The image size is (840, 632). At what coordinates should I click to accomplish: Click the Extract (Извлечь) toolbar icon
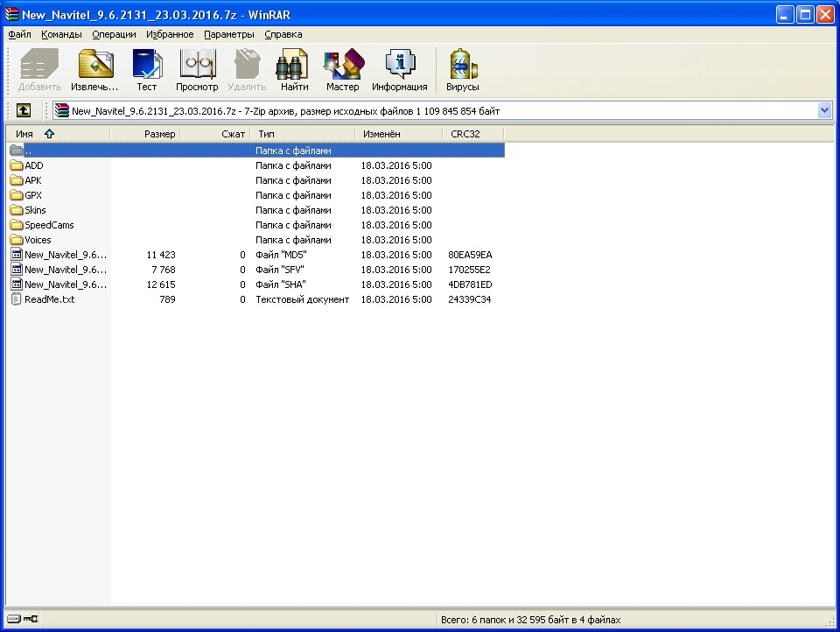94,70
